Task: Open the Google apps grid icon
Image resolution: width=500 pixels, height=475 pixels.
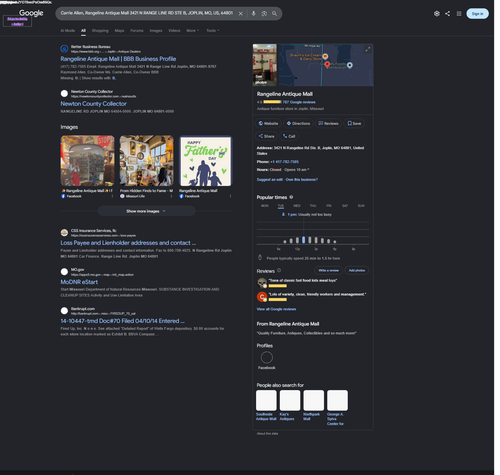Action: (459, 14)
